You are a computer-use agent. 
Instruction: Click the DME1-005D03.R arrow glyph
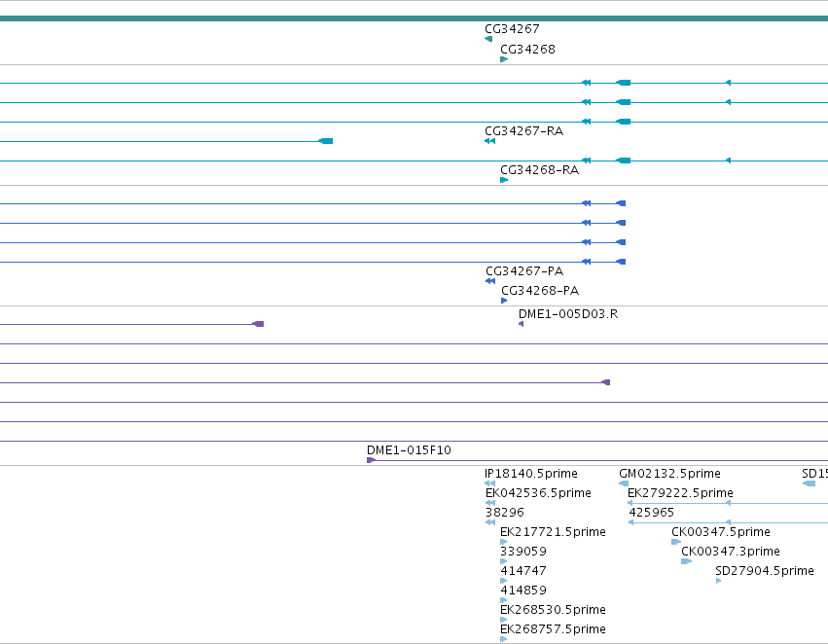pyautogui.click(x=522, y=324)
